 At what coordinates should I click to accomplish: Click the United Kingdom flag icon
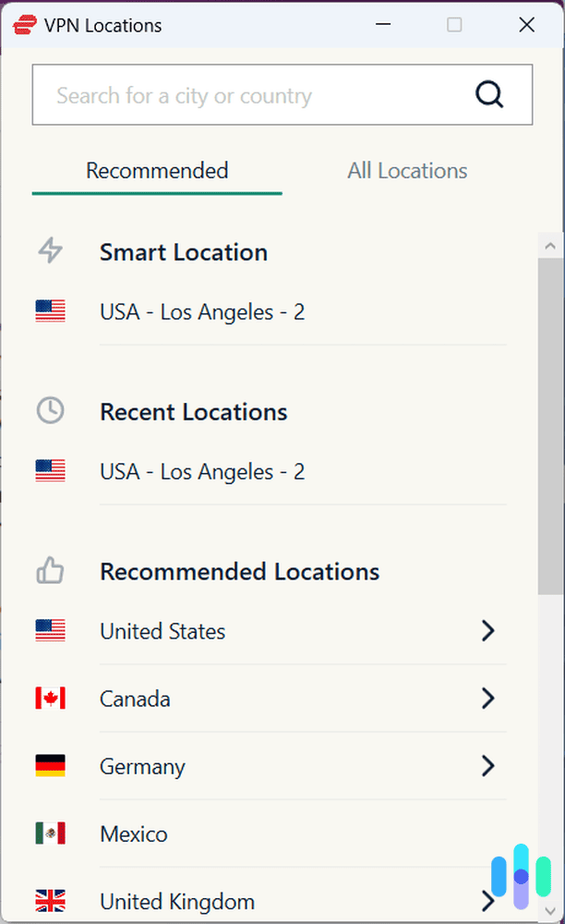(49, 901)
